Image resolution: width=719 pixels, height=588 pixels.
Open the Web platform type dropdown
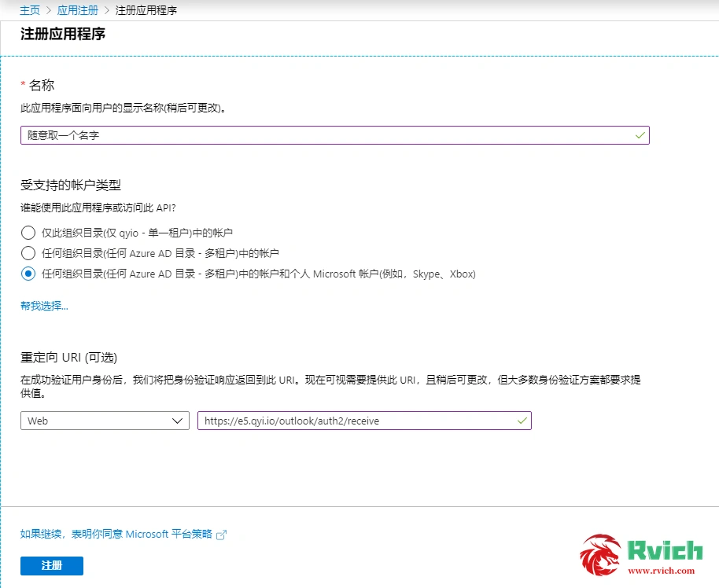pos(105,421)
